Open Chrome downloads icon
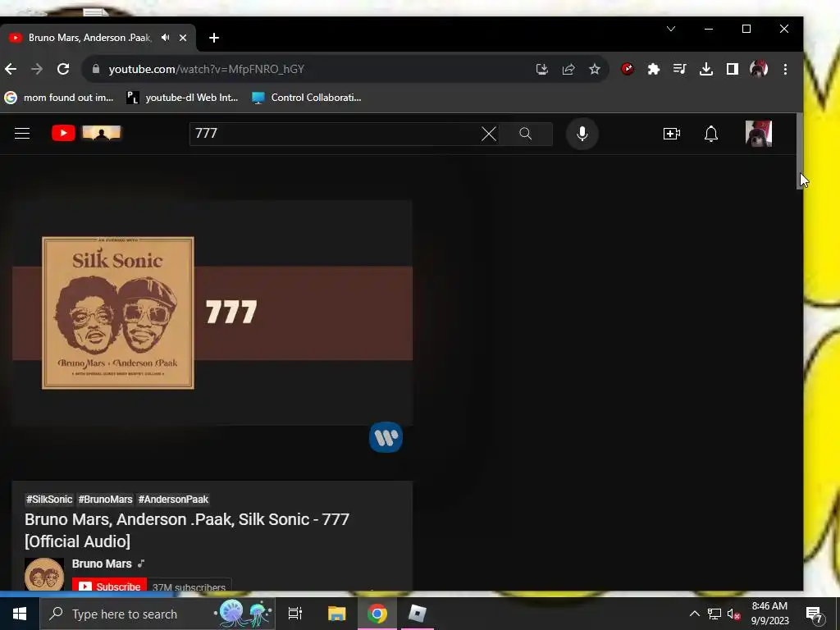This screenshot has height=630, width=840. pyautogui.click(x=706, y=69)
